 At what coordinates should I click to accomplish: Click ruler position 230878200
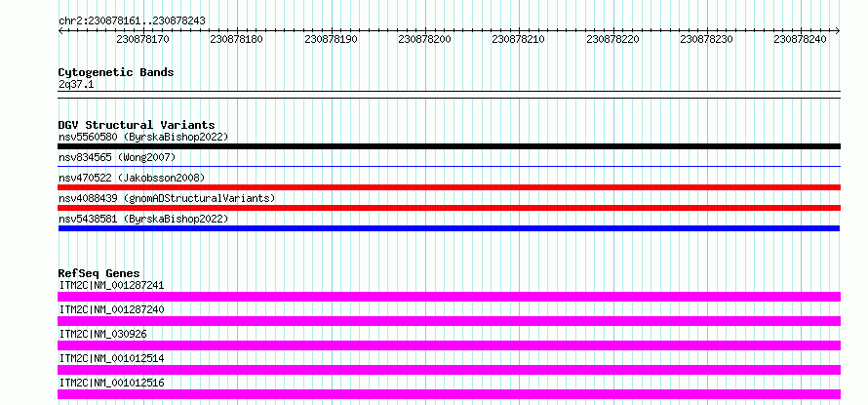point(424,39)
